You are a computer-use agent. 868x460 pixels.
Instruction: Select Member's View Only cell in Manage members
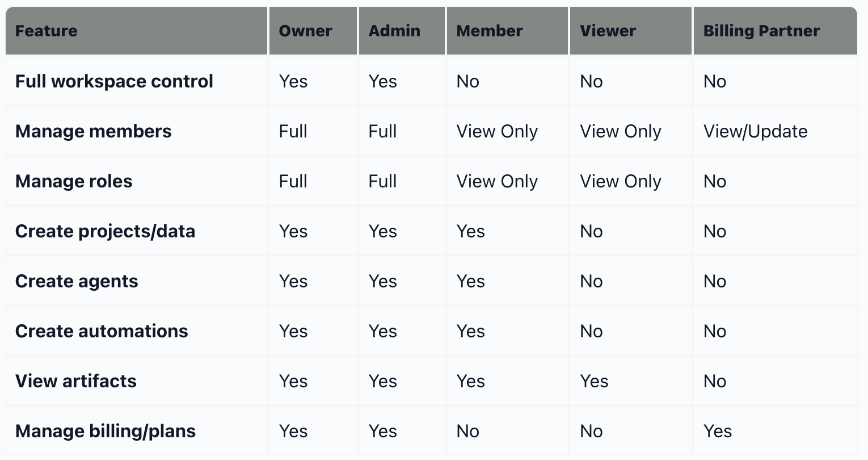[x=497, y=131]
